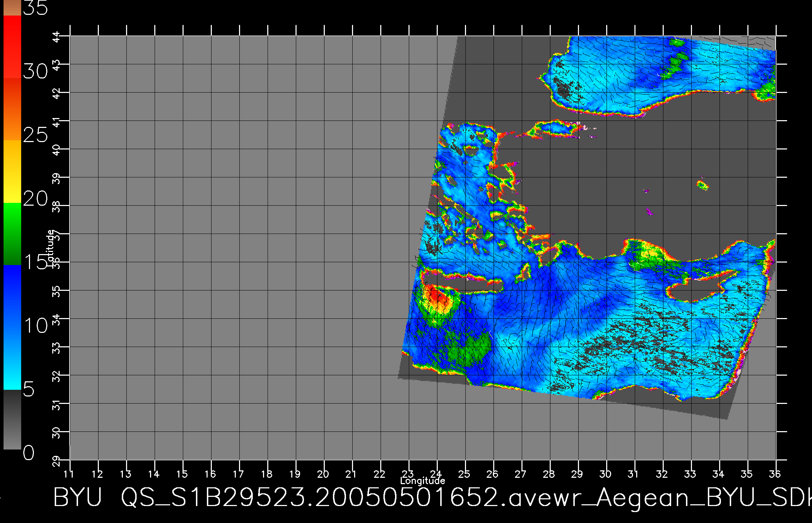Click latitude tick label 33
812x523 pixels.
[x=56, y=348]
